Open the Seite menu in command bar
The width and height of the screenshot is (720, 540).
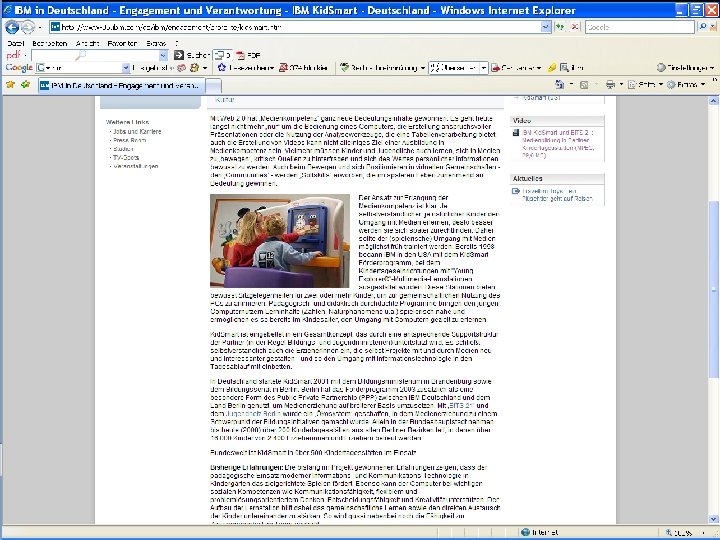[645, 84]
